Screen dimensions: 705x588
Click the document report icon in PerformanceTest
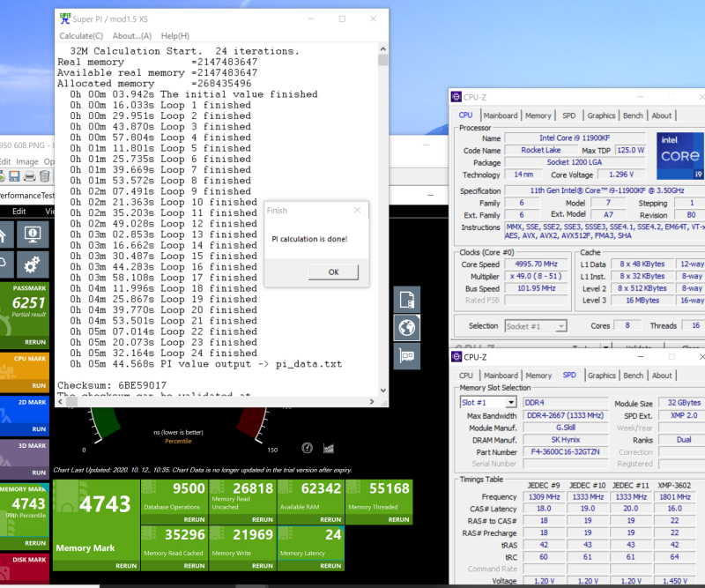click(x=407, y=300)
